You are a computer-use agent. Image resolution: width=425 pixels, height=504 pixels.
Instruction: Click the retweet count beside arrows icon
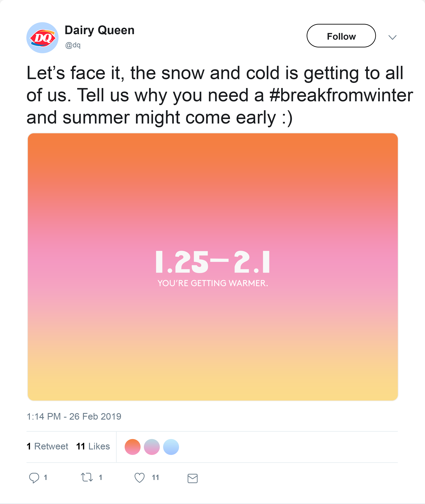pos(101,477)
